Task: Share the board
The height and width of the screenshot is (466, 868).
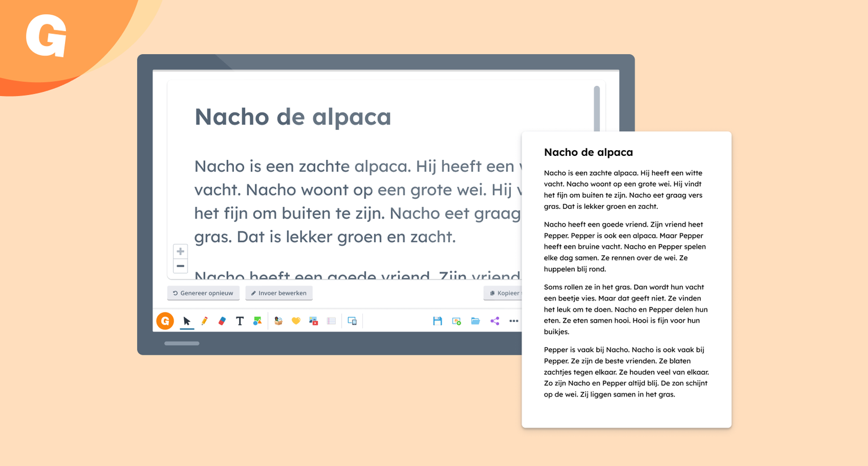Action: click(494, 321)
